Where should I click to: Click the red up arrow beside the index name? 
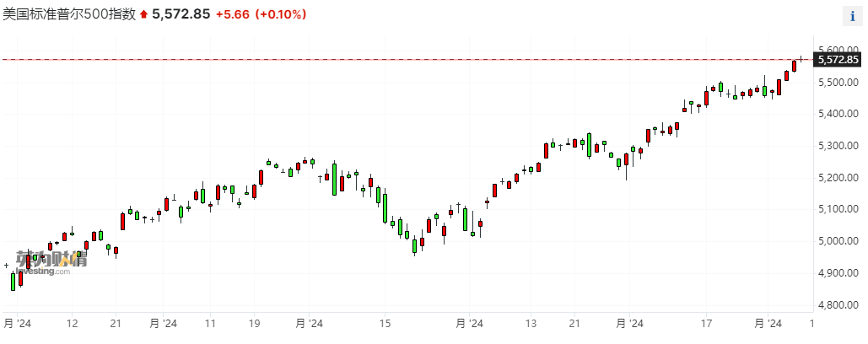pos(143,15)
